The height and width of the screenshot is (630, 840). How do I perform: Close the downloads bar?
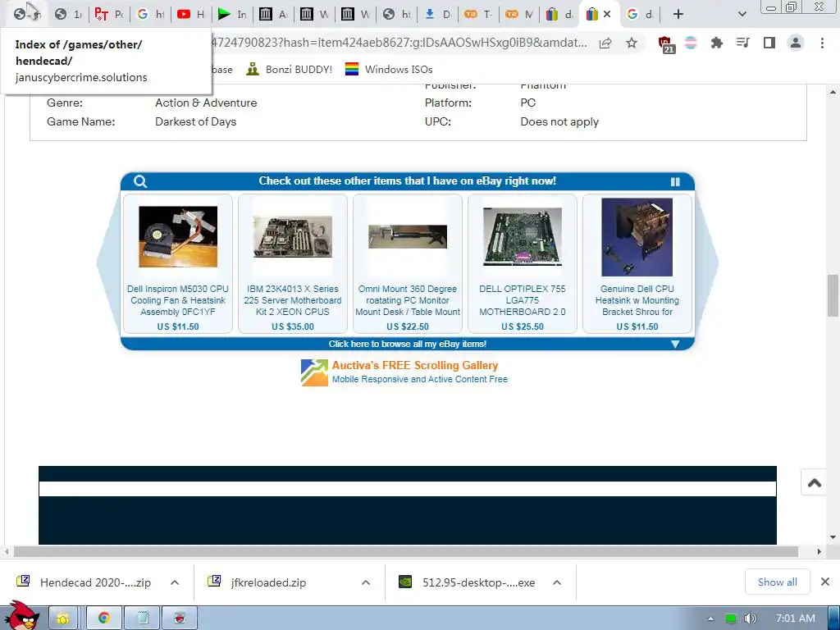click(x=825, y=582)
